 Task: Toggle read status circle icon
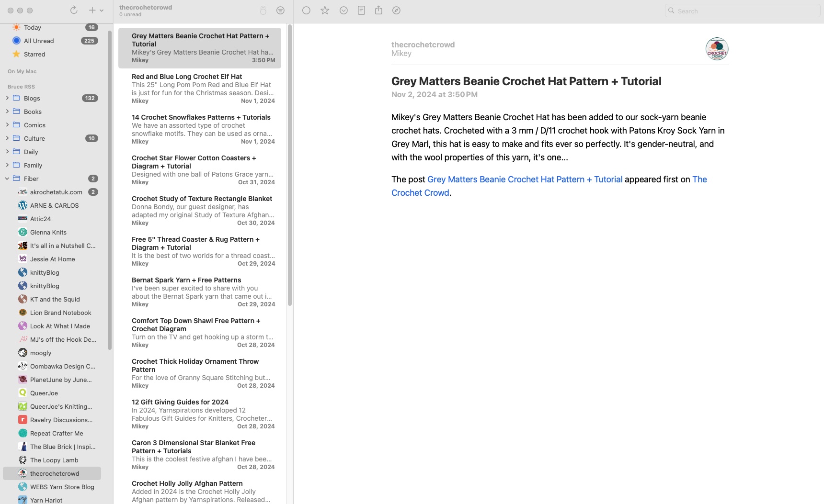point(307,11)
